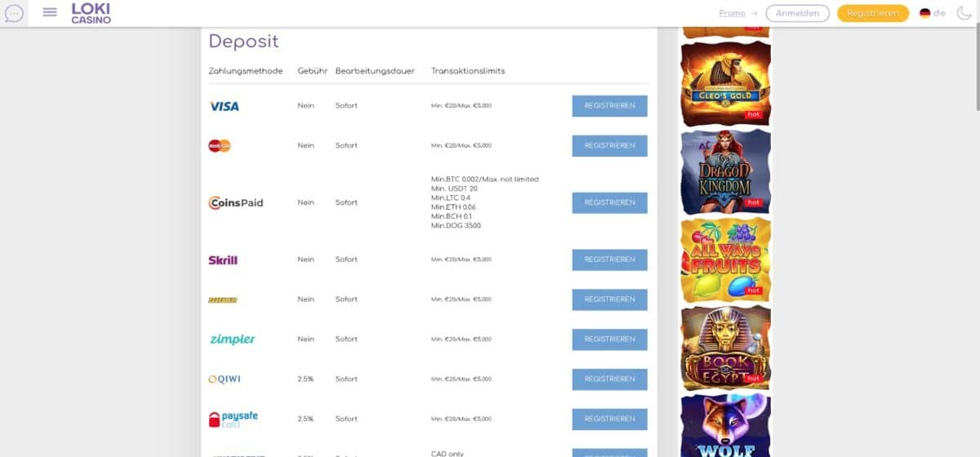Register via the CoinsPaid row button
Image resolution: width=980 pixels, height=457 pixels.
click(609, 202)
